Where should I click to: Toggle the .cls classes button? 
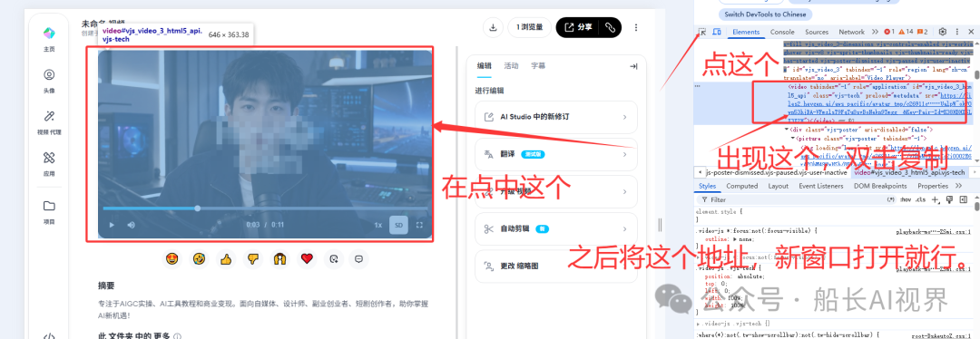pyautogui.click(x=920, y=199)
